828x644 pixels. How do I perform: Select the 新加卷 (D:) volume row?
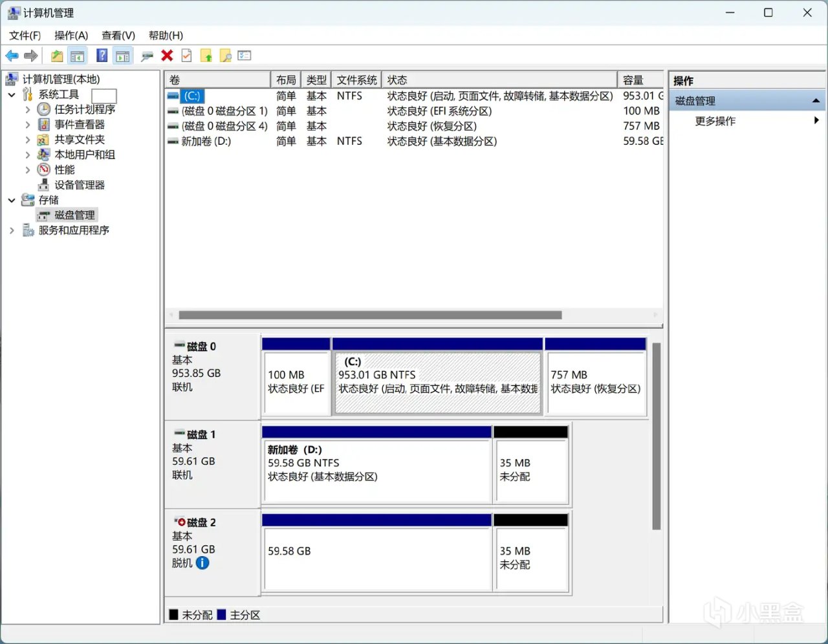414,141
